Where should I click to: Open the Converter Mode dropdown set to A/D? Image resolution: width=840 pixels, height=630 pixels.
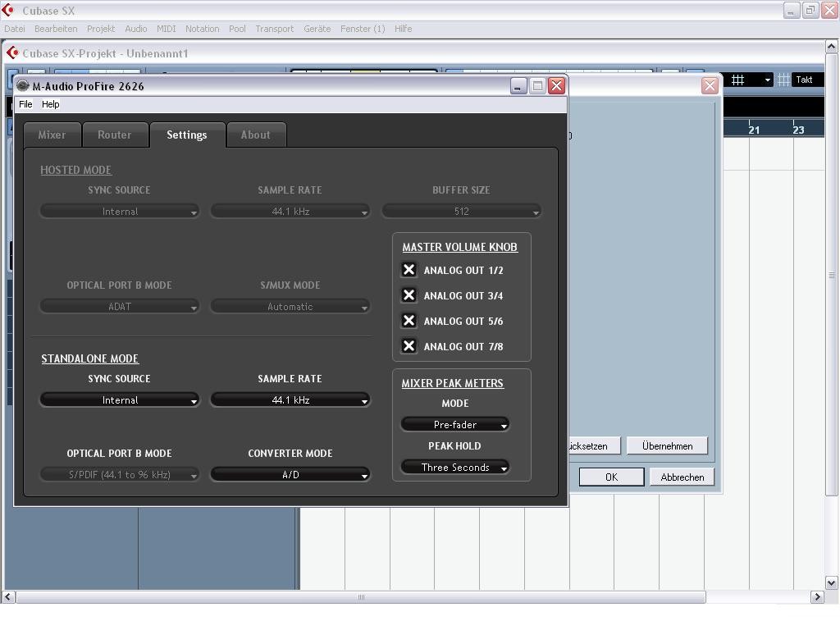click(290, 475)
